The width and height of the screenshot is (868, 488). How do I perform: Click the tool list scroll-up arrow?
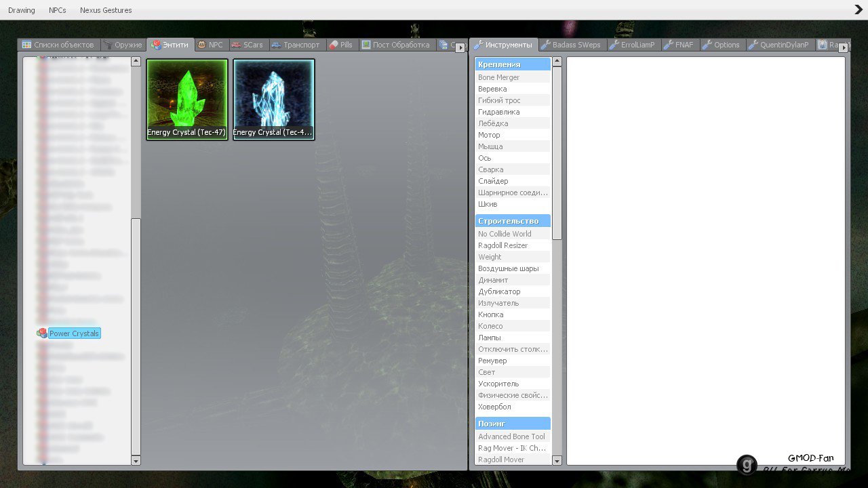pyautogui.click(x=557, y=62)
